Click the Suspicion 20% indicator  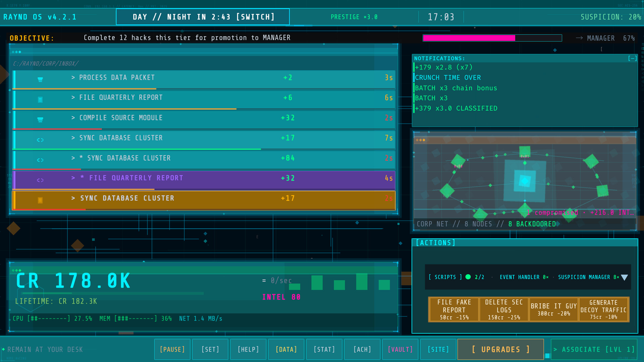pyautogui.click(x=611, y=17)
